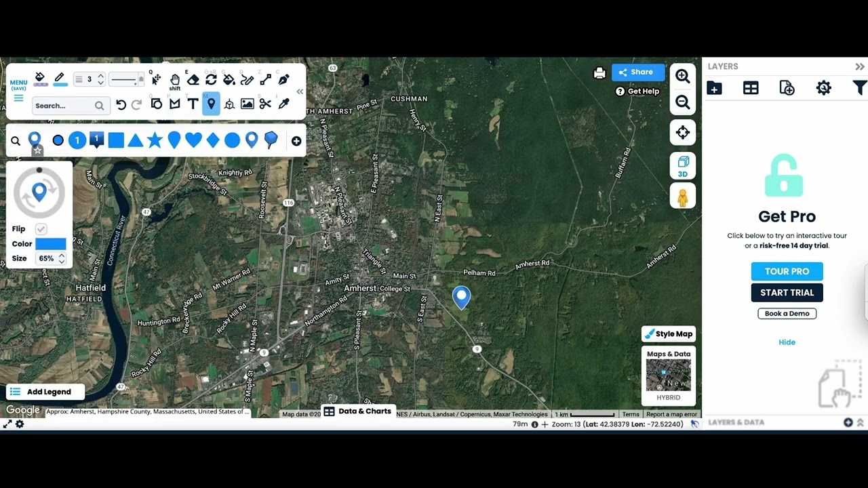Add new folder layer icon
This screenshot has height=488, width=868.
pos(714,88)
